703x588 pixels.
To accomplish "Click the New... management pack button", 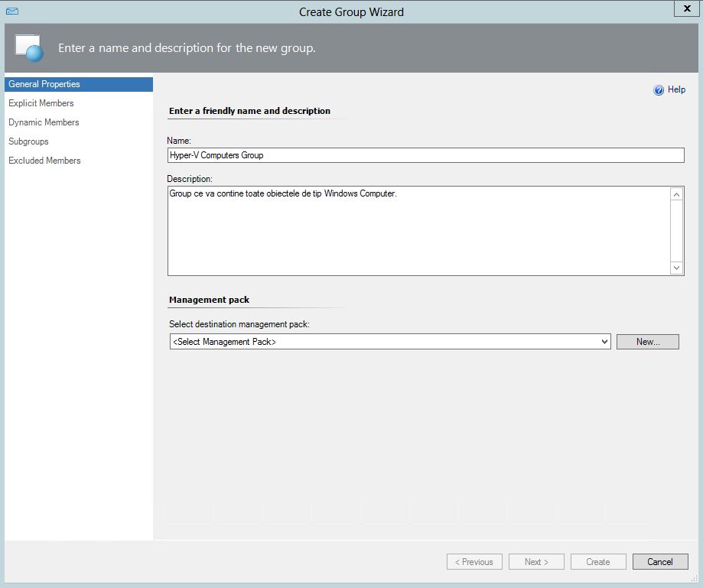I will (647, 342).
